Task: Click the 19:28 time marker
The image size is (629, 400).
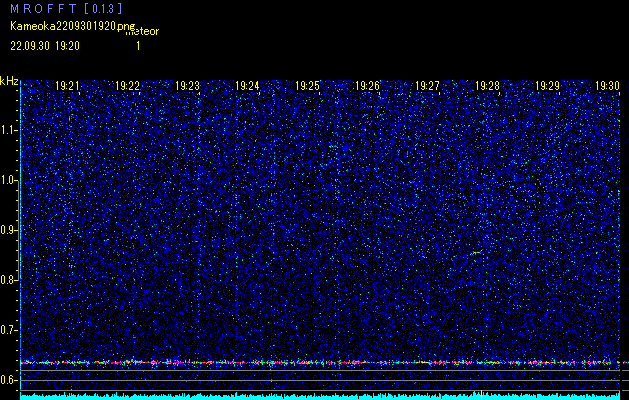Action: point(487,86)
